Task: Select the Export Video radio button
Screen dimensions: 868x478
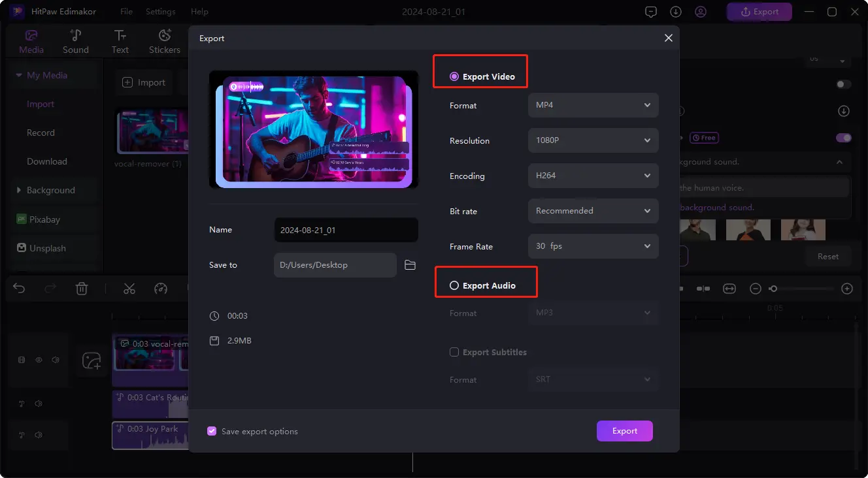Action: coord(454,77)
